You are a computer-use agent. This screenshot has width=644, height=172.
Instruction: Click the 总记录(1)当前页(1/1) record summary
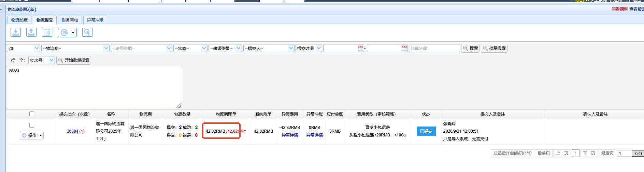coord(512,153)
